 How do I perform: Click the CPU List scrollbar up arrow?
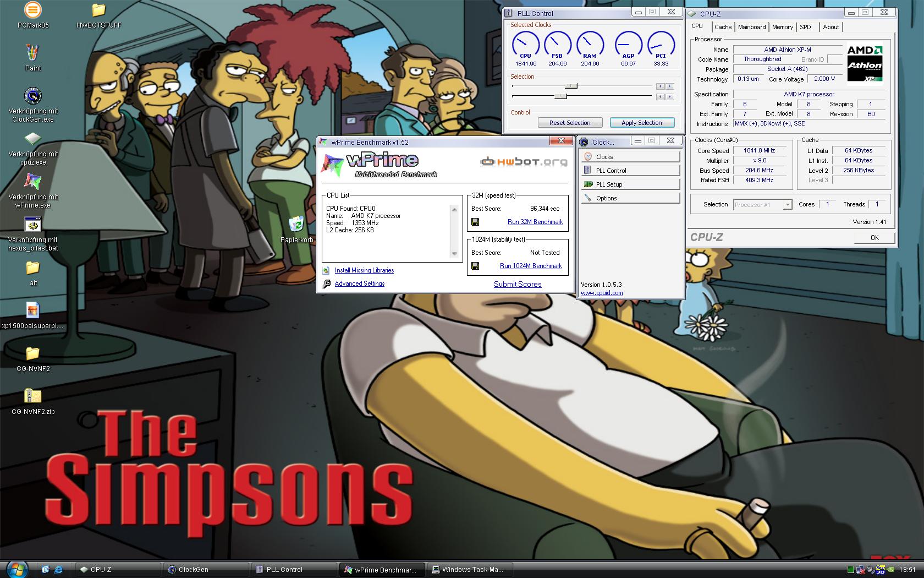tap(454, 209)
